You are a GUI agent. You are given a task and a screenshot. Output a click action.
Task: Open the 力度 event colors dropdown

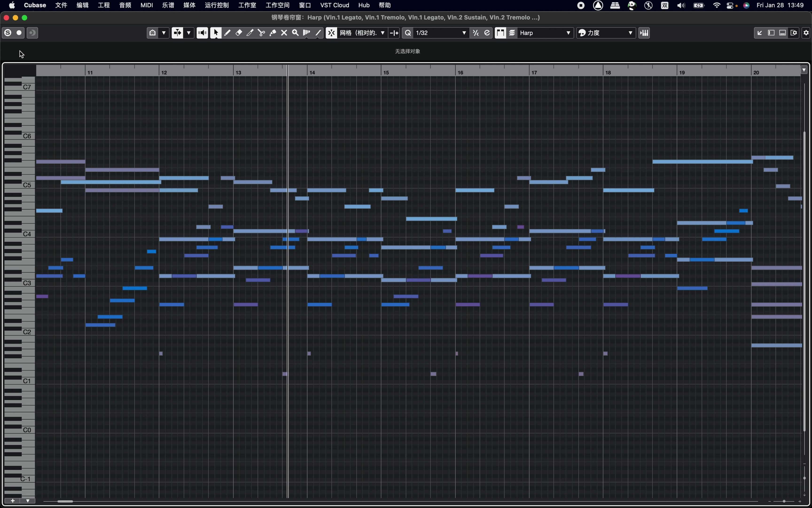(x=610, y=33)
